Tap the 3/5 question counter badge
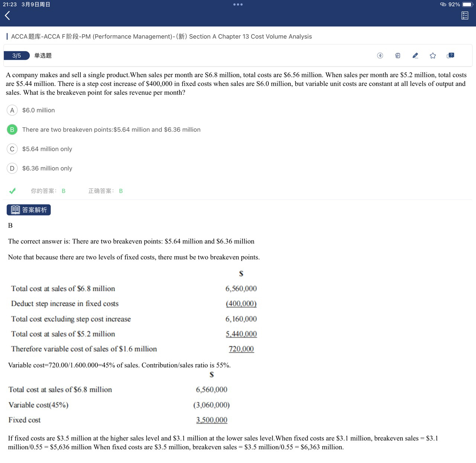 [x=17, y=56]
